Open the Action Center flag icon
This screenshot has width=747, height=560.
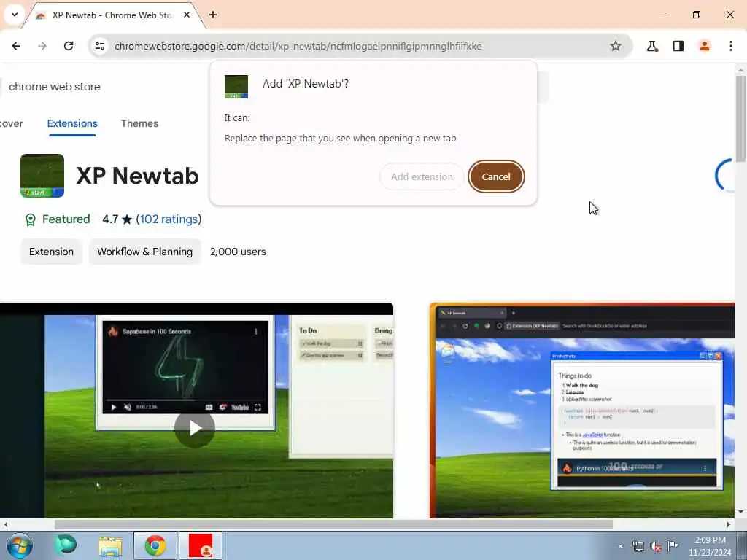pyautogui.click(x=673, y=546)
